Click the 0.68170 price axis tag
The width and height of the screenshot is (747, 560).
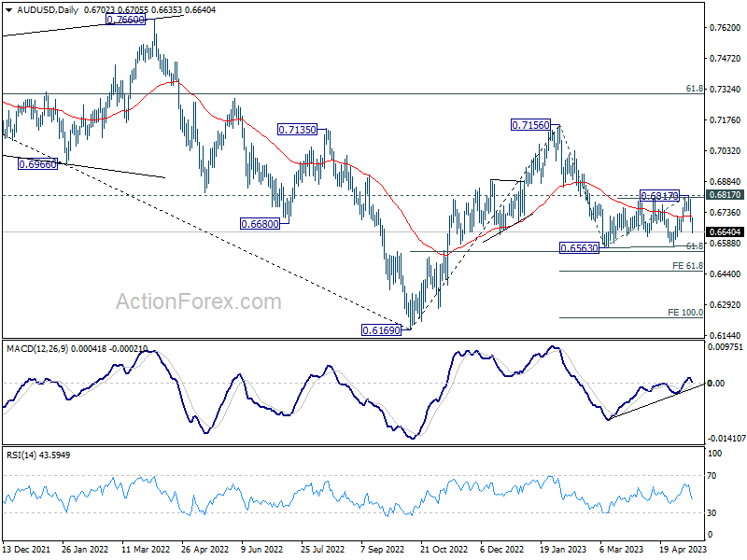tap(726, 195)
